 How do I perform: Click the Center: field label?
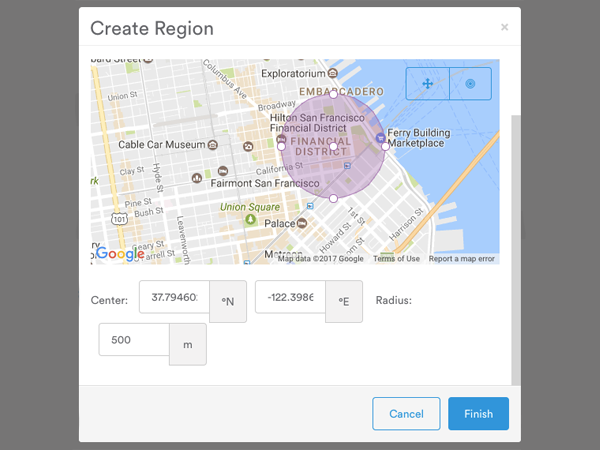pyautogui.click(x=109, y=300)
